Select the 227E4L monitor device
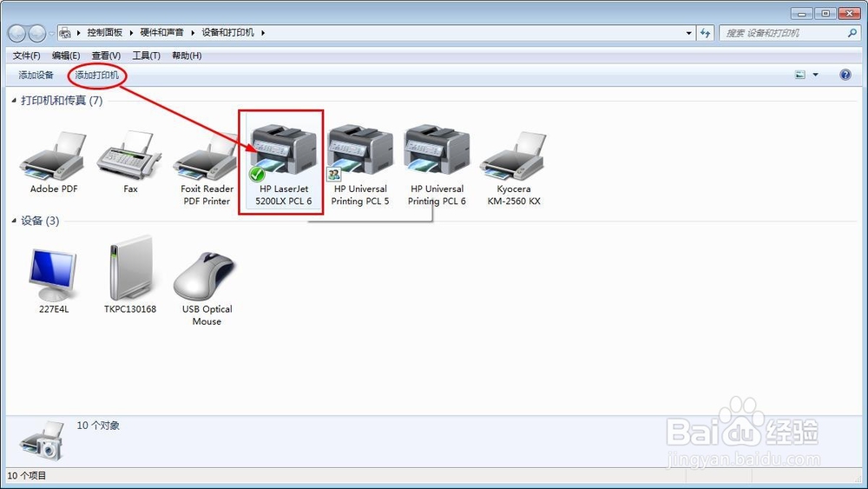Image resolution: width=868 pixels, height=489 pixels. [x=53, y=274]
